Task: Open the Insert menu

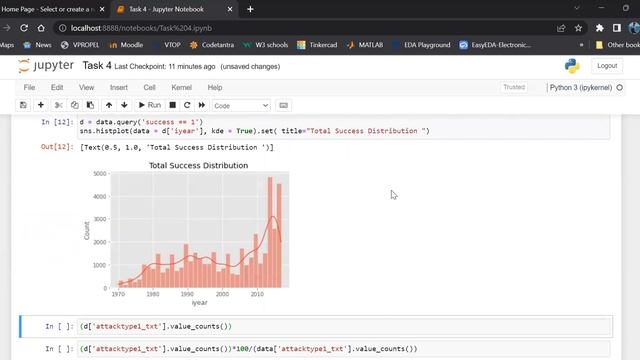Action: point(119,87)
